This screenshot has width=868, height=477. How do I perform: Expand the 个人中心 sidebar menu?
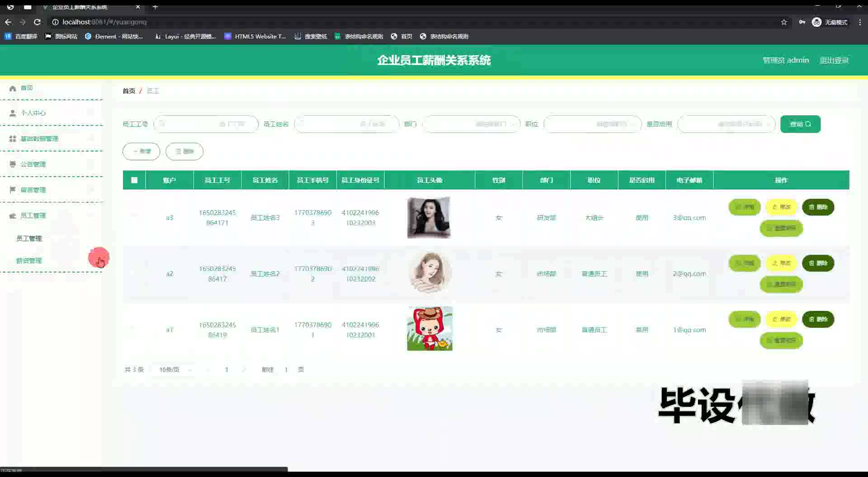(x=52, y=113)
